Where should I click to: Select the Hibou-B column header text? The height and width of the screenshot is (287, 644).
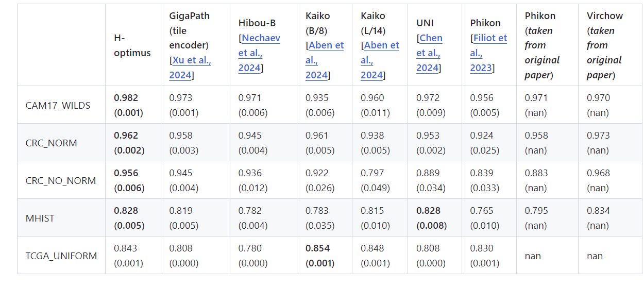pos(257,23)
